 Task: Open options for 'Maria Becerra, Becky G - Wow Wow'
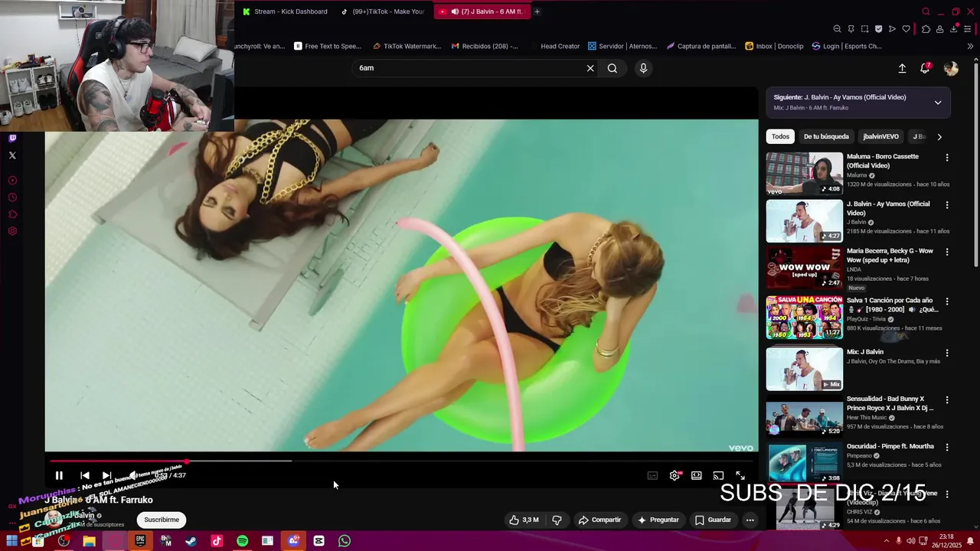947,252
